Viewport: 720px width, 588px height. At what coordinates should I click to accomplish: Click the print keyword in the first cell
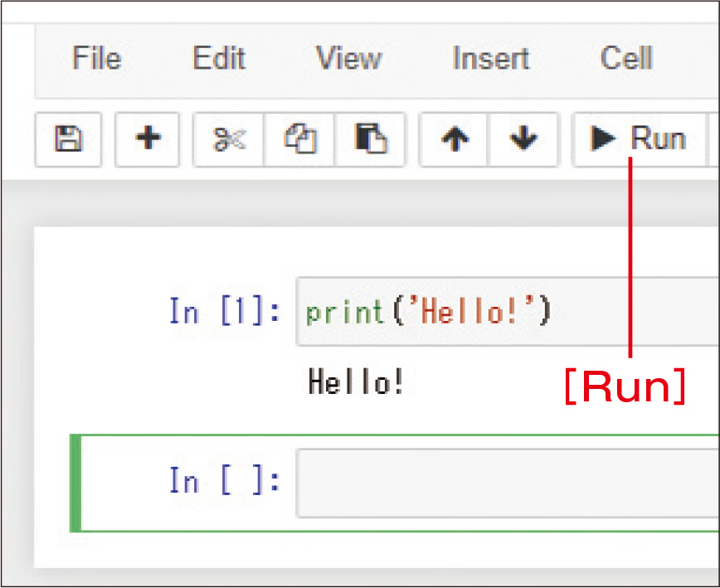(345, 313)
